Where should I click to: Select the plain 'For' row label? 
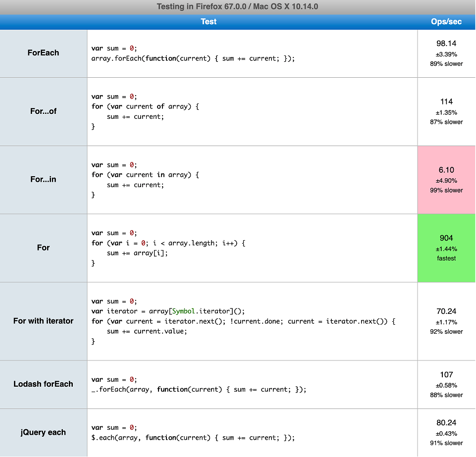coord(44,248)
